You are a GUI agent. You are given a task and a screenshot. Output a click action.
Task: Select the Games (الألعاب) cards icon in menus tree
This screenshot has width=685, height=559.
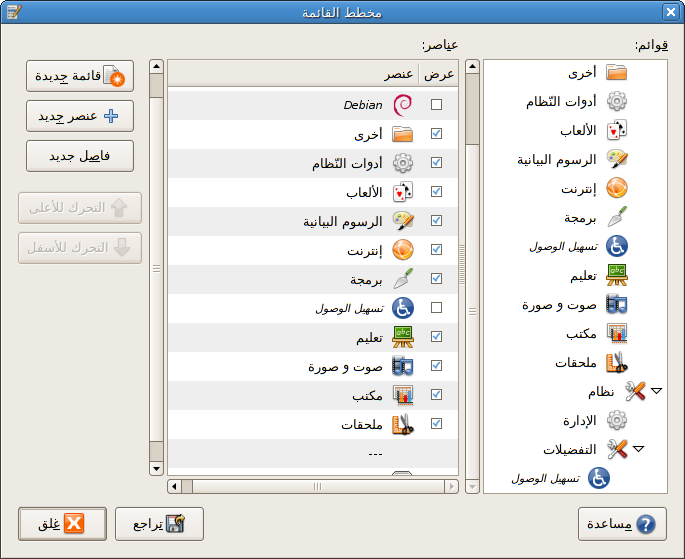[x=617, y=130]
